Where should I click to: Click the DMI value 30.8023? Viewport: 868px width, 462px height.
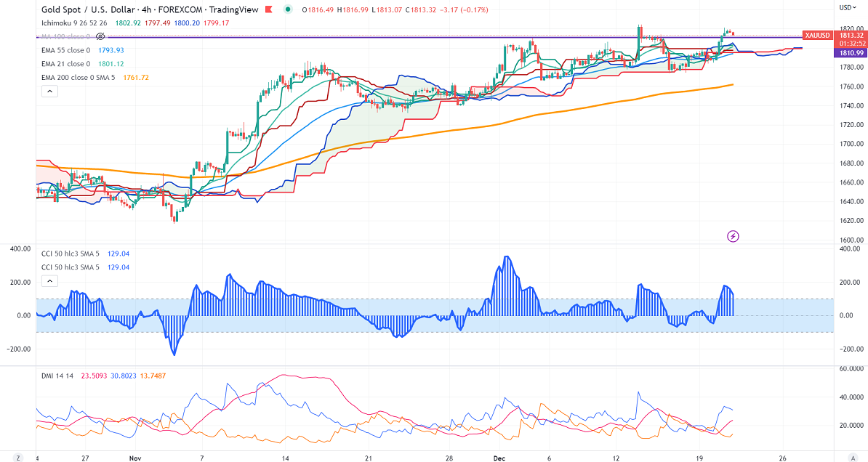(x=123, y=376)
